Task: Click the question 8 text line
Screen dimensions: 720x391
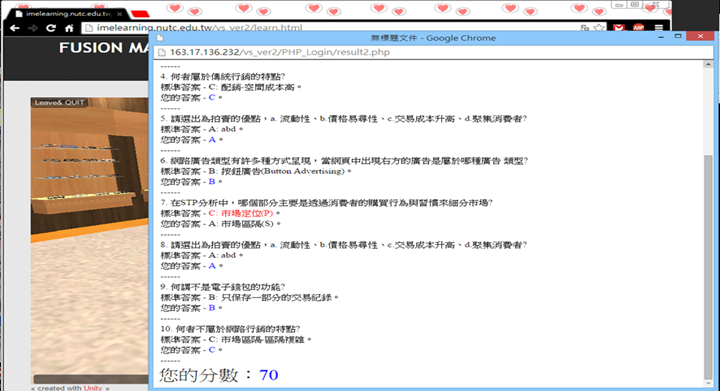Action: point(343,245)
